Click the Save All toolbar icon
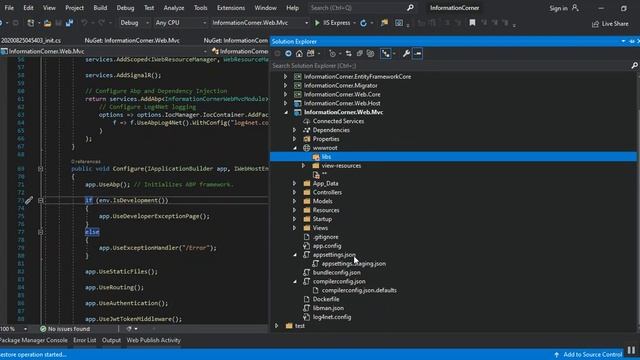640x360 pixels. 69,23
